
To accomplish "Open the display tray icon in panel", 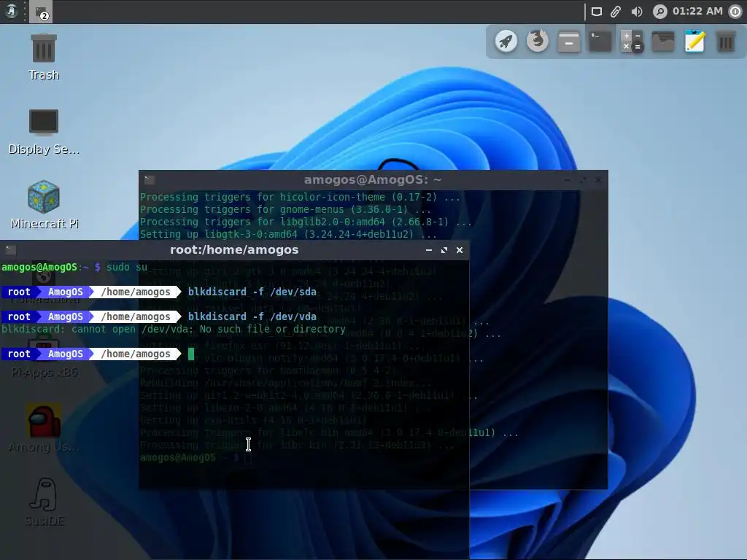I will click(597, 12).
